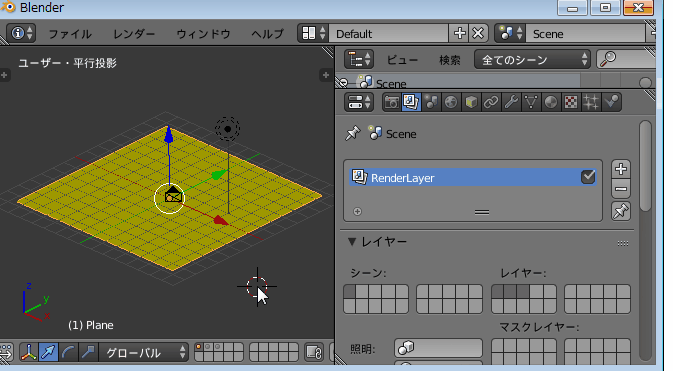Select the rotate manipulator arc icon
Viewport: 673px width, 371px height.
pyautogui.click(x=68, y=353)
